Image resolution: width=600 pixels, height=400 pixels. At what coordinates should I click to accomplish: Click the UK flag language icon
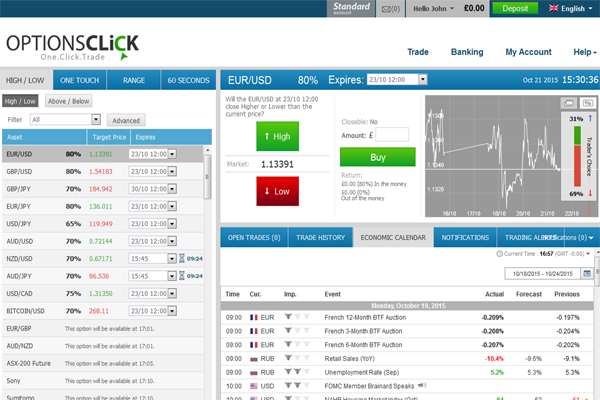[x=553, y=8]
